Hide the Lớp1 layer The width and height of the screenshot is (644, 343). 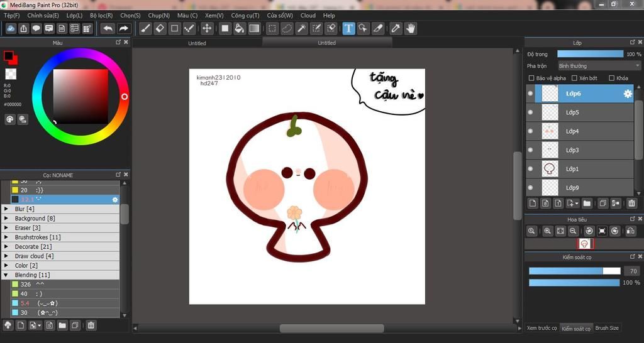pos(530,168)
